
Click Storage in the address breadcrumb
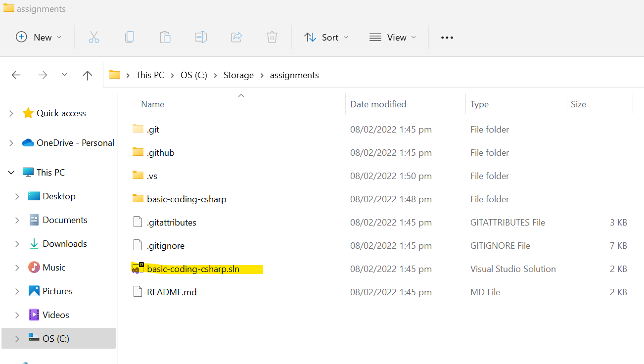[x=238, y=75]
